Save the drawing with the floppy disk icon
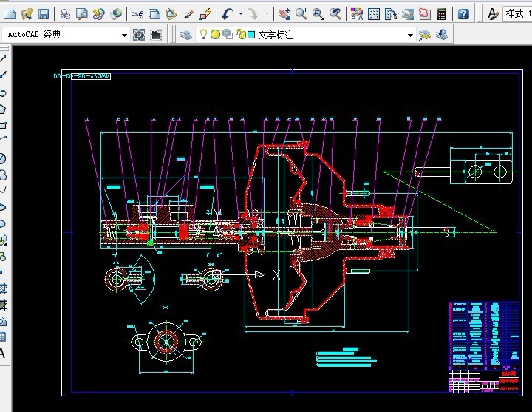This screenshot has height=412, width=532. point(44,13)
